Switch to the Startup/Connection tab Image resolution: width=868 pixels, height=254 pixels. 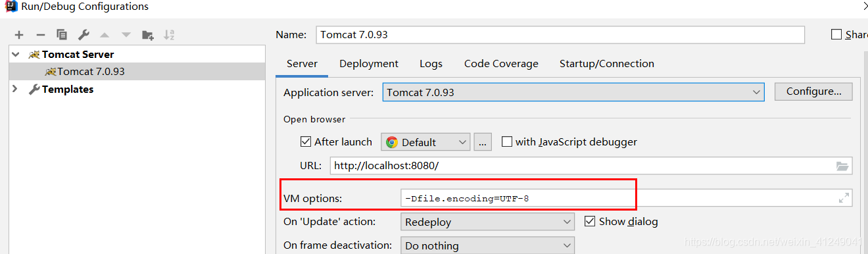(607, 64)
